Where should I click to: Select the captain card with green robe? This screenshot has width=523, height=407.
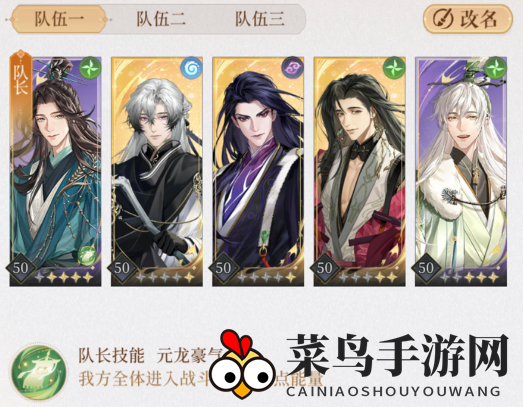(55, 171)
